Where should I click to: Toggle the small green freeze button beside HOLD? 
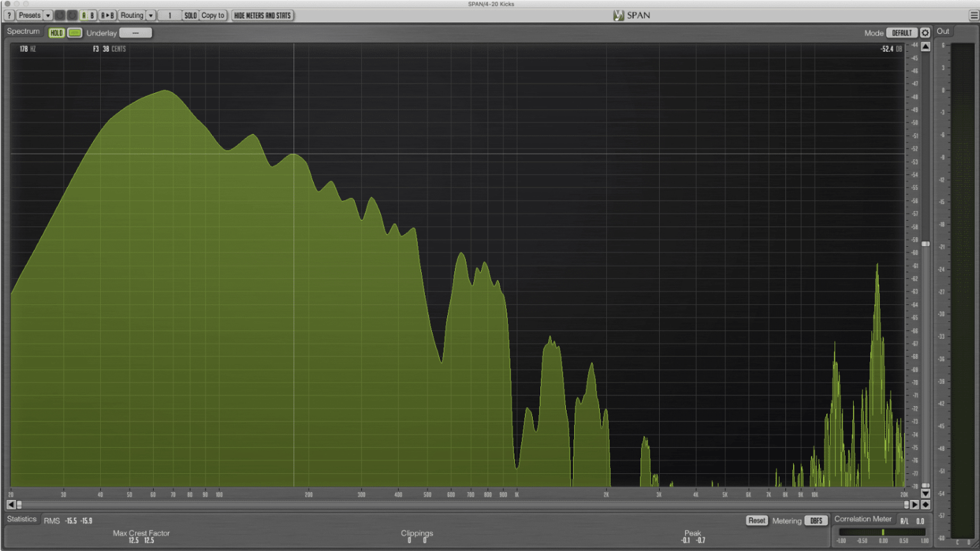[x=74, y=33]
